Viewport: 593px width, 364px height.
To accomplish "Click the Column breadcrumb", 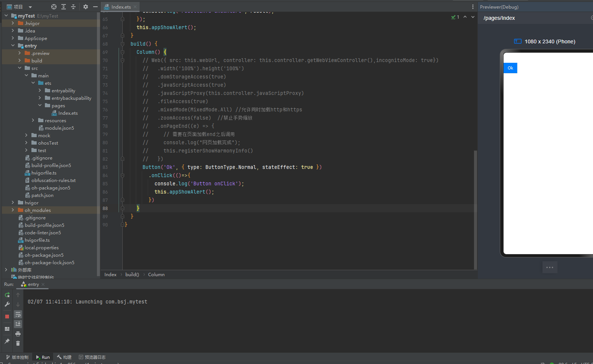I will coord(156,274).
